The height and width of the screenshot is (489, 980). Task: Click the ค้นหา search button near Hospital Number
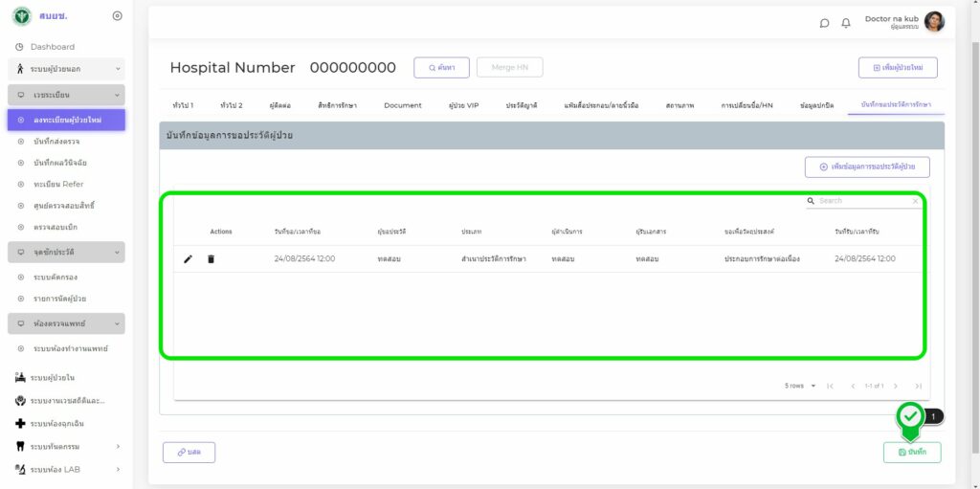tap(441, 67)
